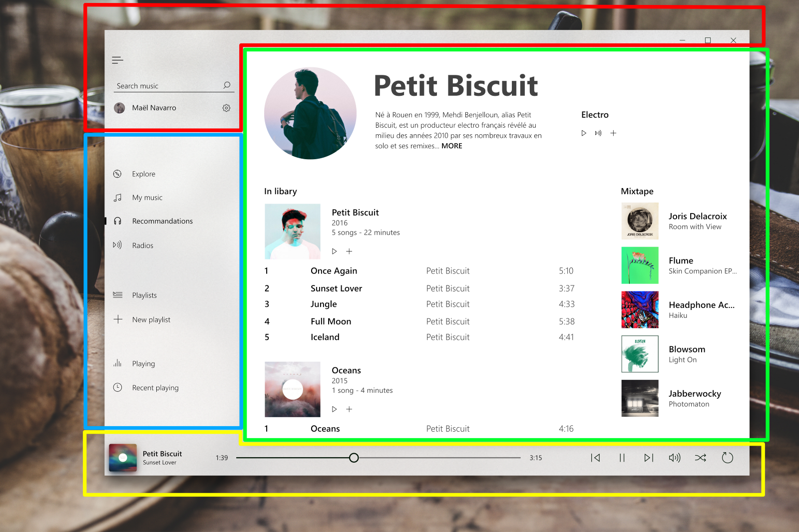Click the playback progress slider handle
The width and height of the screenshot is (799, 532).
pos(354,458)
